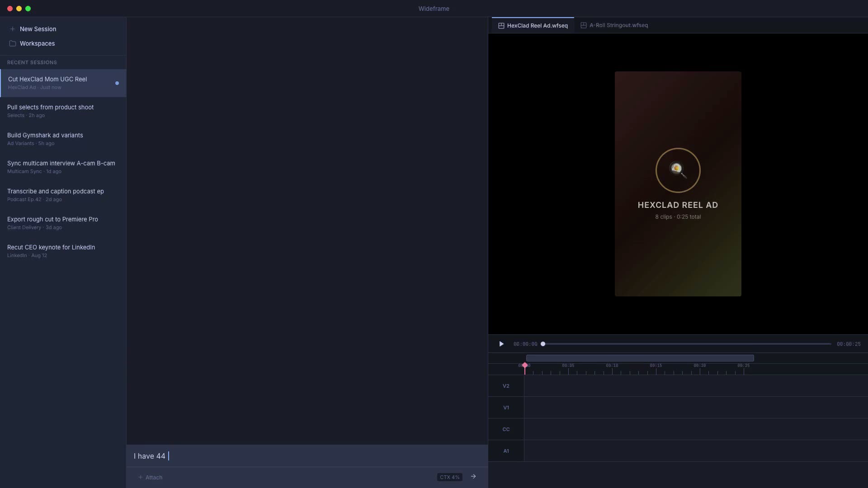Click the "Podcast Ep.42 · 2d ago" subtitle

[x=34, y=200]
